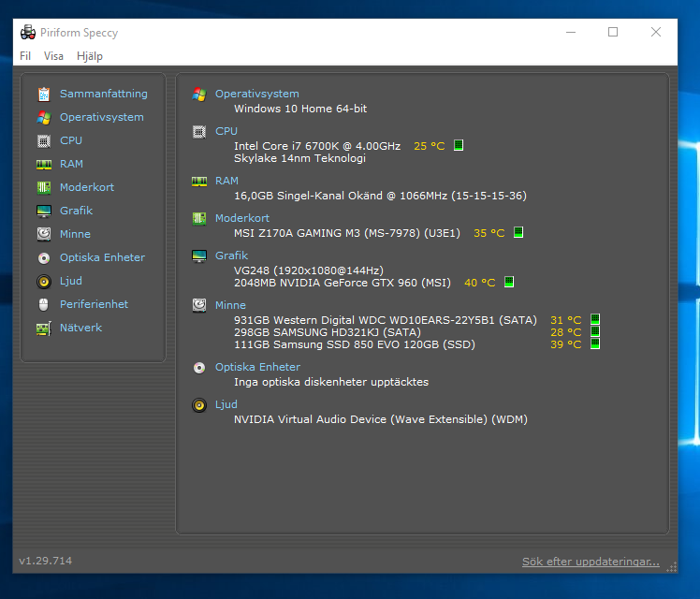Open the Moderkort sidebar section
700x599 pixels.
(x=87, y=187)
